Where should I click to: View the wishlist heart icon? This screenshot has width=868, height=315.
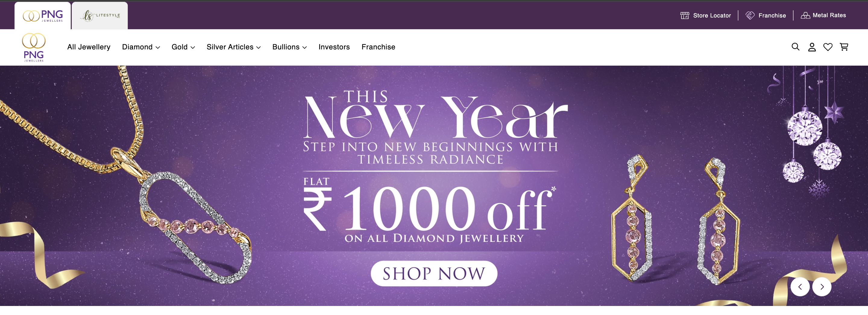coord(828,47)
